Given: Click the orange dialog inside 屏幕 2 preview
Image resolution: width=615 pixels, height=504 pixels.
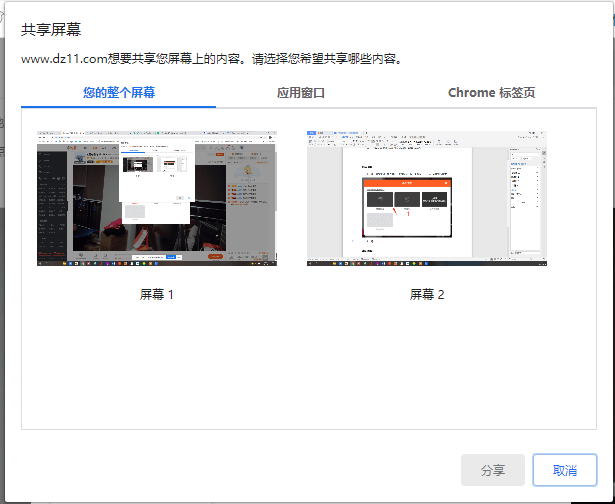Looking at the screenshot, I should 408,204.
